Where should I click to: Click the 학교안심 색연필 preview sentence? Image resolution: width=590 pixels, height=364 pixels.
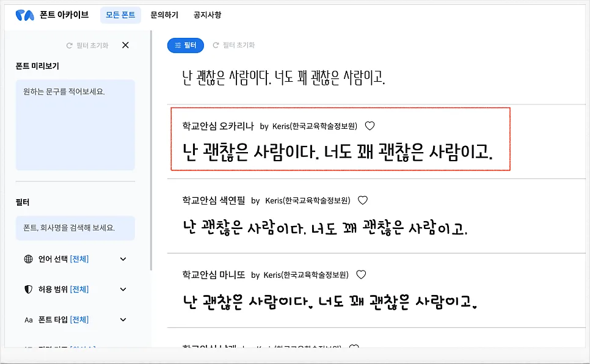pyautogui.click(x=325, y=227)
